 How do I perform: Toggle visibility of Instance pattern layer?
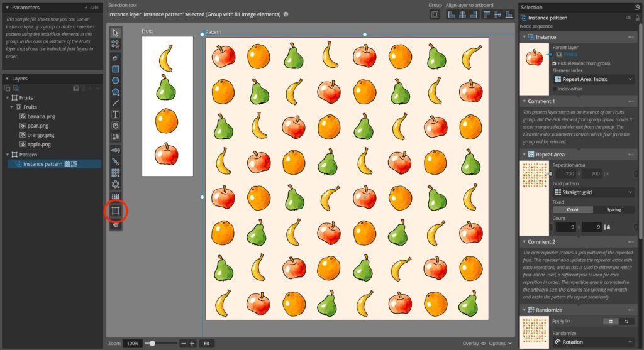coord(628,18)
